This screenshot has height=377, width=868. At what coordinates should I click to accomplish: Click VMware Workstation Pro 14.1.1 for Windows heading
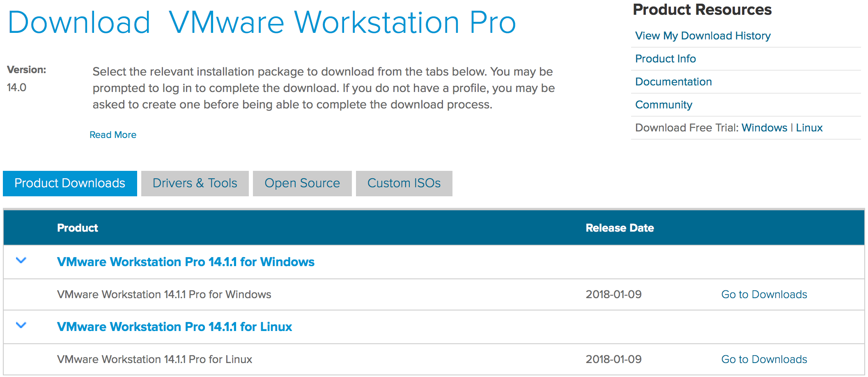[x=186, y=262]
